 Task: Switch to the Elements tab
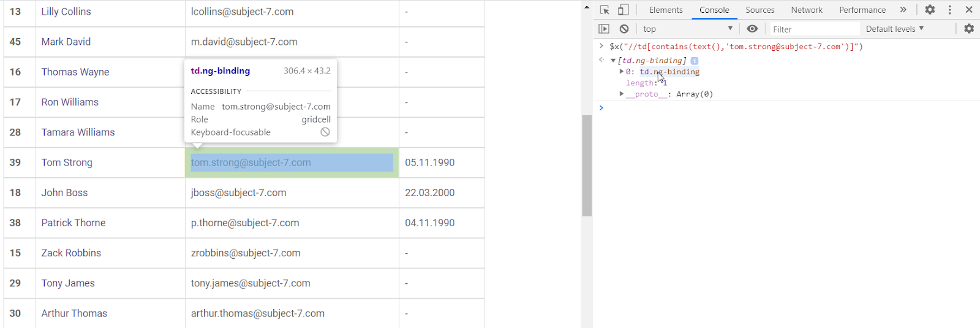(666, 10)
